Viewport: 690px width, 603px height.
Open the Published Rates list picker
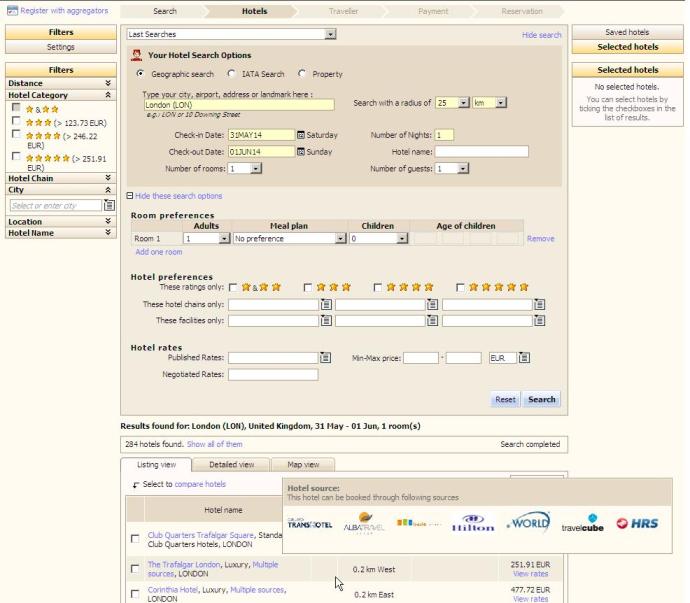tap(325, 357)
